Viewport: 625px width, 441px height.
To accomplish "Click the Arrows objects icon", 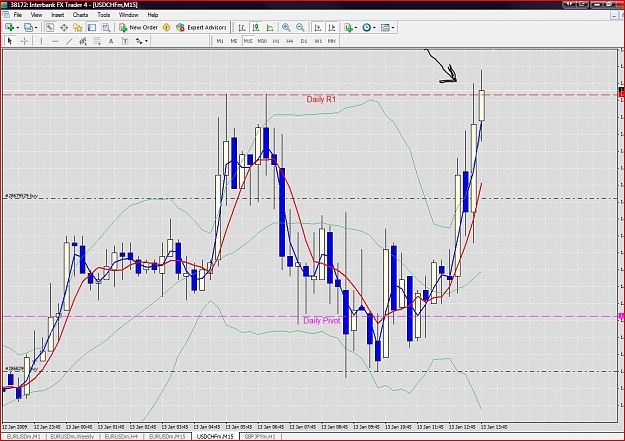I will tap(139, 41).
